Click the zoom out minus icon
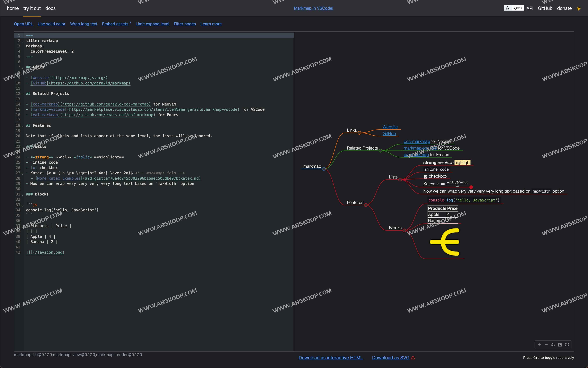The width and height of the screenshot is (588, 368). pyautogui.click(x=546, y=345)
